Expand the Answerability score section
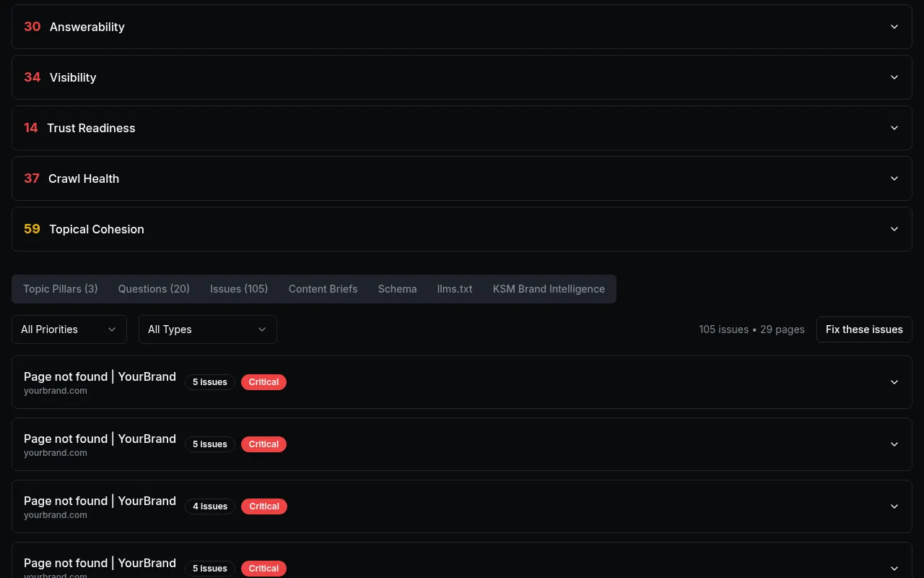 coord(462,27)
